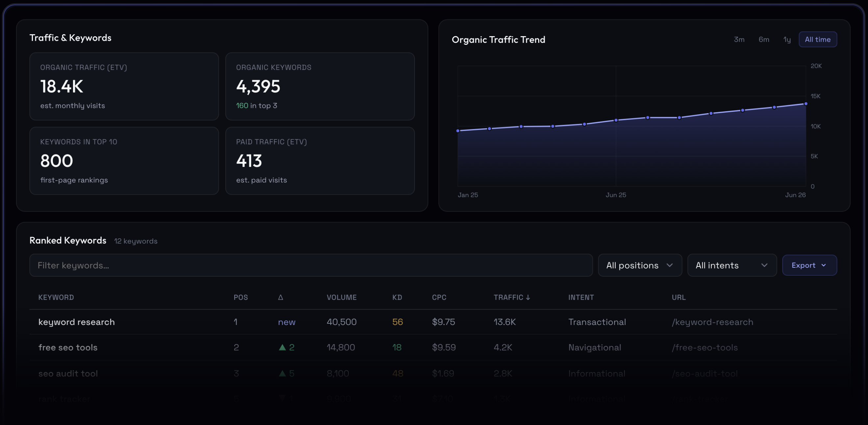Sort by the delta change column header
Viewport: 868px width, 425px height.
point(280,297)
